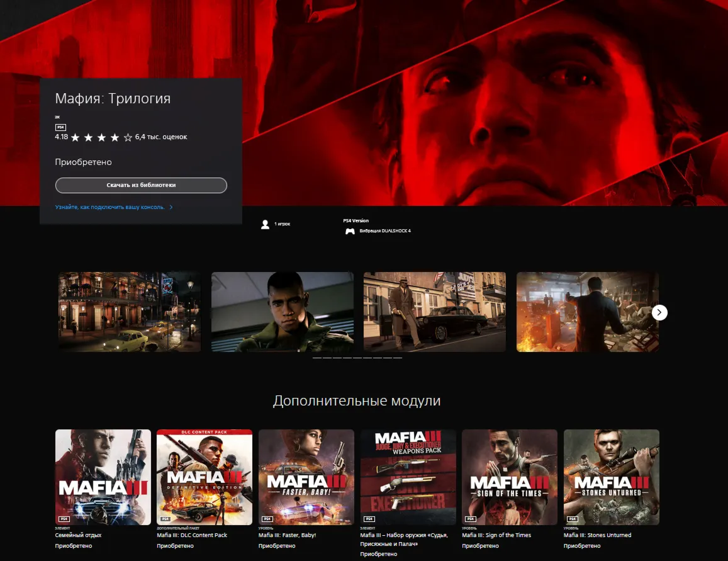Click the 'Дополнительные модули' section heading

click(x=357, y=401)
